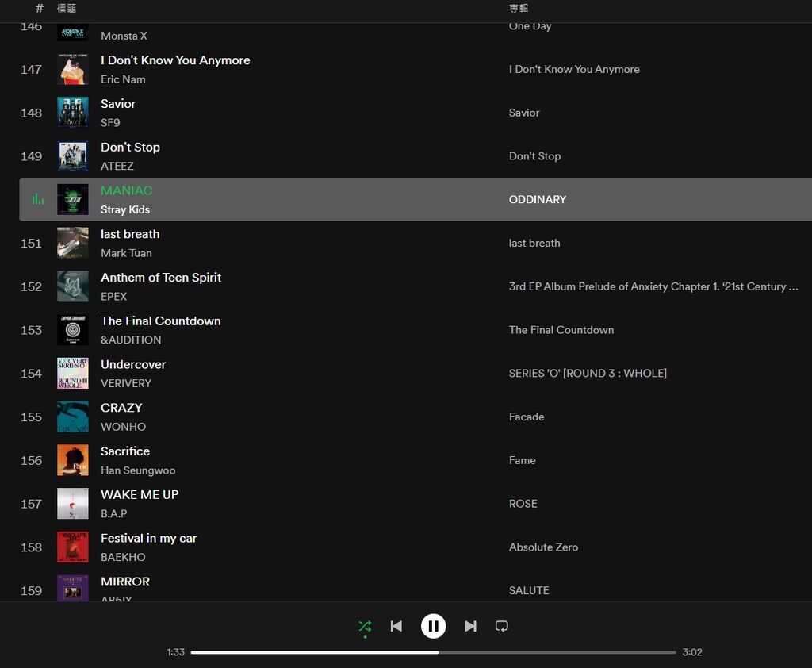
Task: Select the song title WAKE ME UP
Action: tap(140, 495)
